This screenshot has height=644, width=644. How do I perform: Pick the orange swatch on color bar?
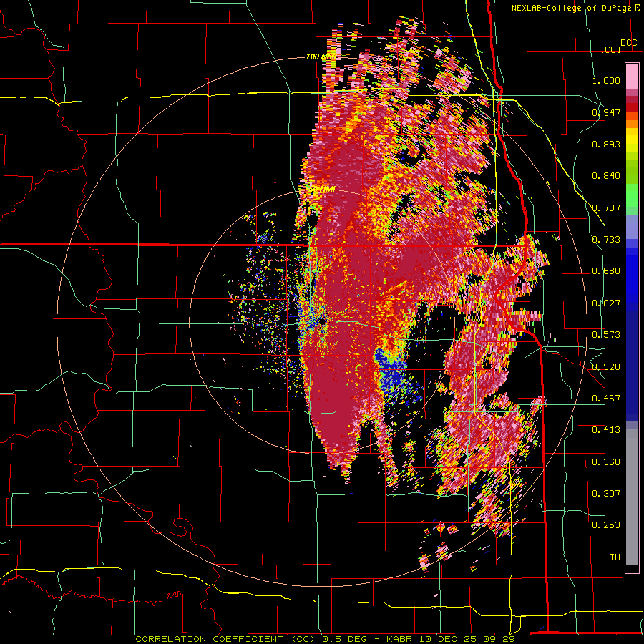(x=632, y=124)
